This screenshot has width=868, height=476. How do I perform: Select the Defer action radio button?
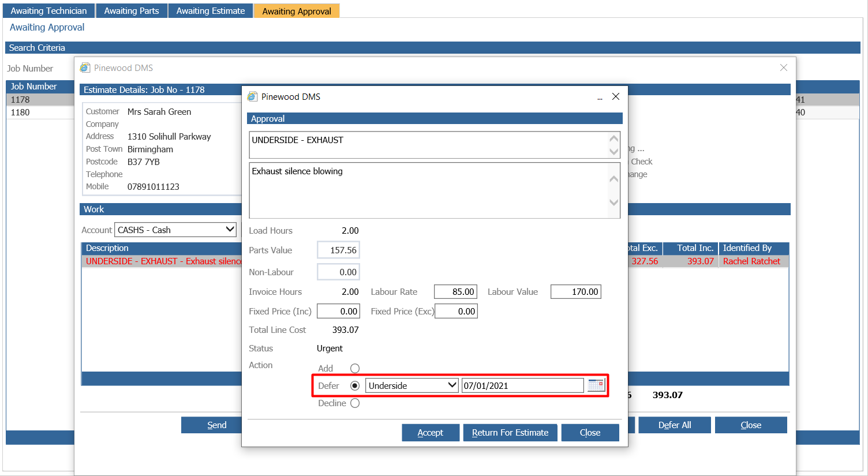point(355,385)
